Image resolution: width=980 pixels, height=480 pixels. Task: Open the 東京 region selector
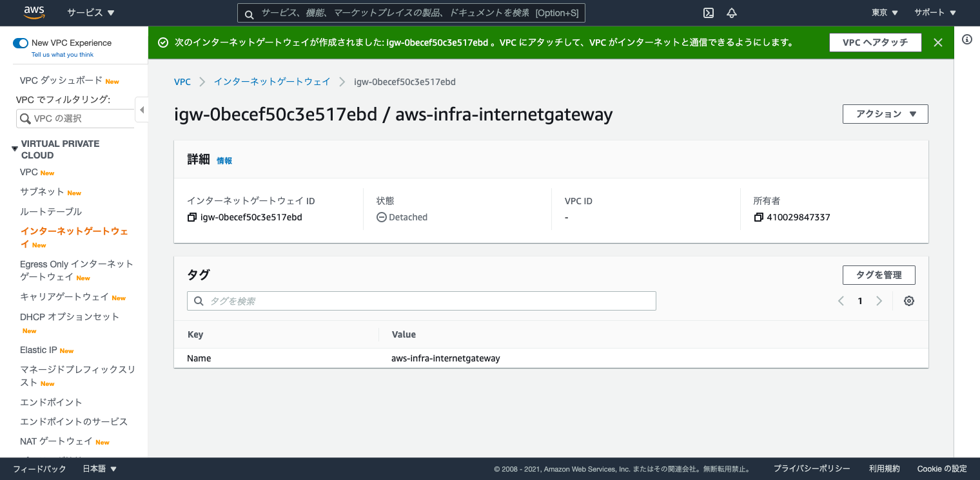pyautogui.click(x=885, y=13)
